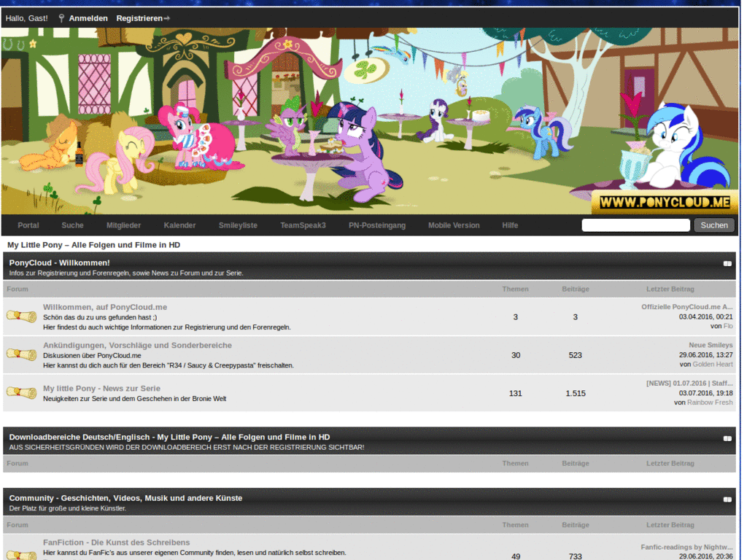Open PN-Posteingang in the navigation bar
747x560 pixels.
point(377,225)
